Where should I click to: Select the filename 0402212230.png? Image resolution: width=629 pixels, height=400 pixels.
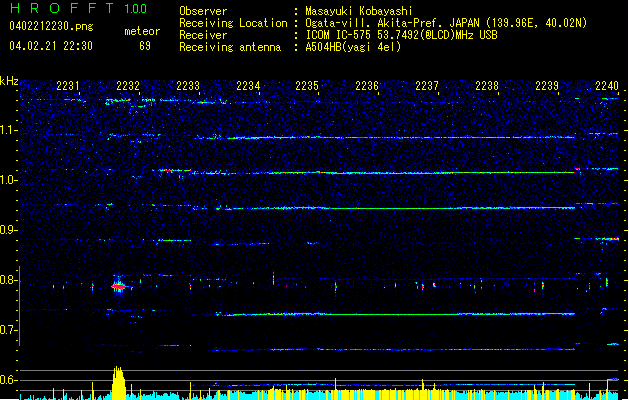click(51, 26)
